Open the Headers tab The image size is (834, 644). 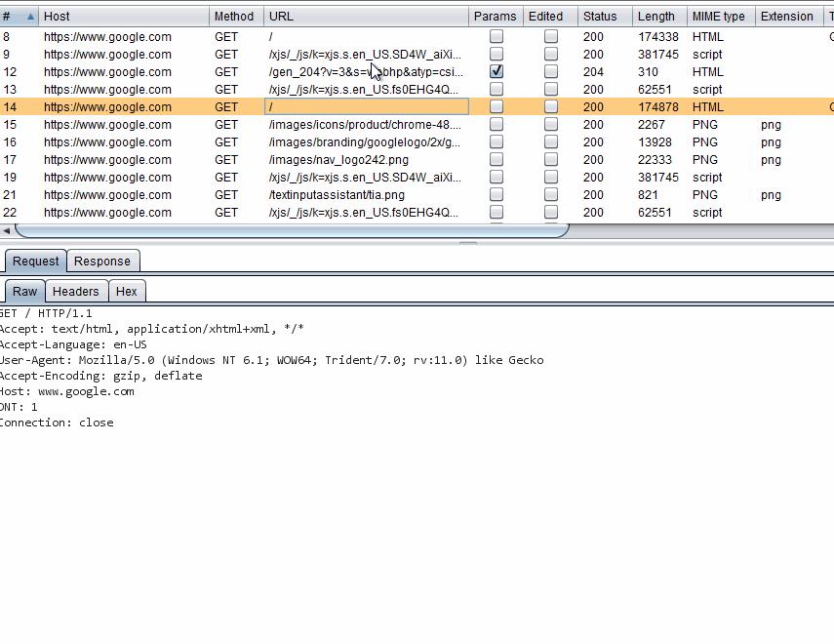(75, 291)
